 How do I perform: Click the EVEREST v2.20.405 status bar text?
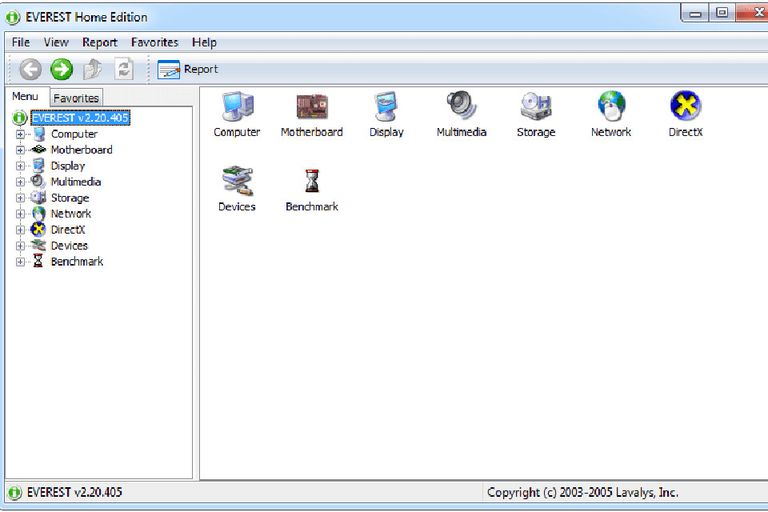point(74,492)
